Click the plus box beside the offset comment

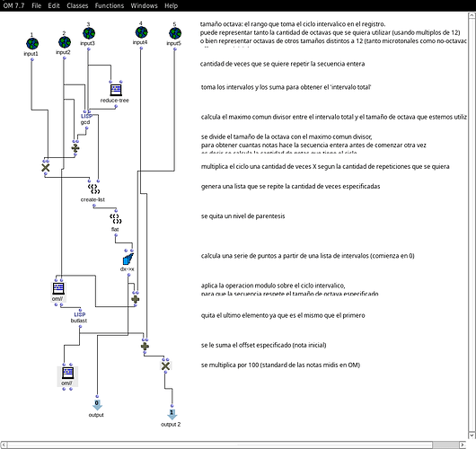[145, 347]
